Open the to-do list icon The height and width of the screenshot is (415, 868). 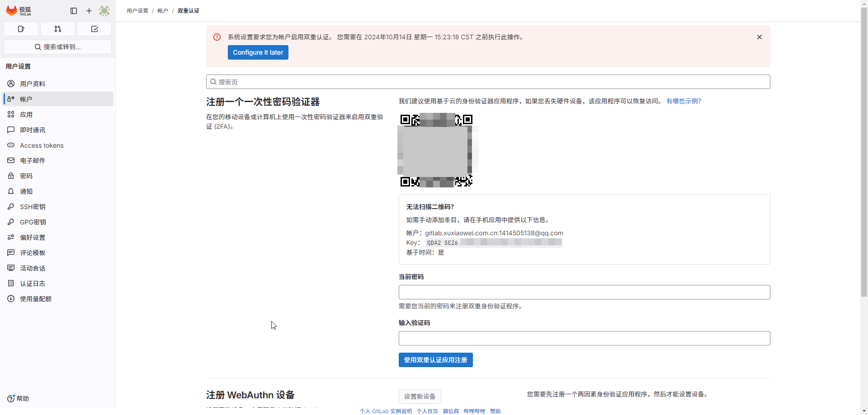coord(94,29)
